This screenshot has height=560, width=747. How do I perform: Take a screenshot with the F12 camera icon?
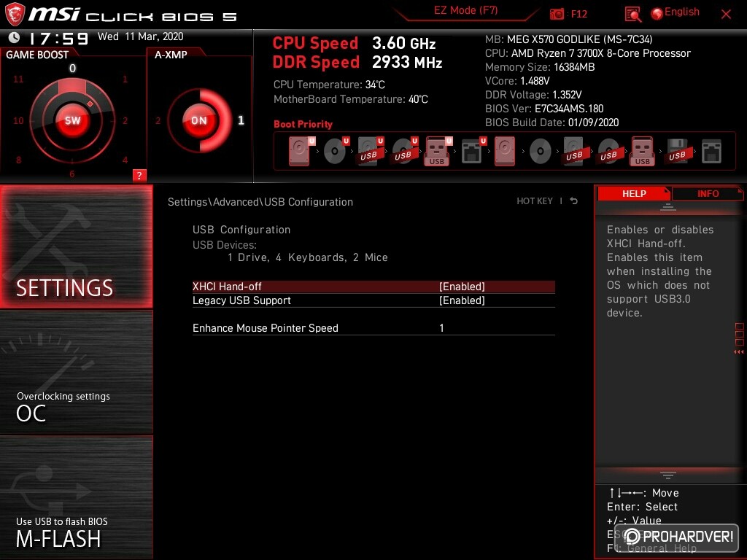[557, 14]
